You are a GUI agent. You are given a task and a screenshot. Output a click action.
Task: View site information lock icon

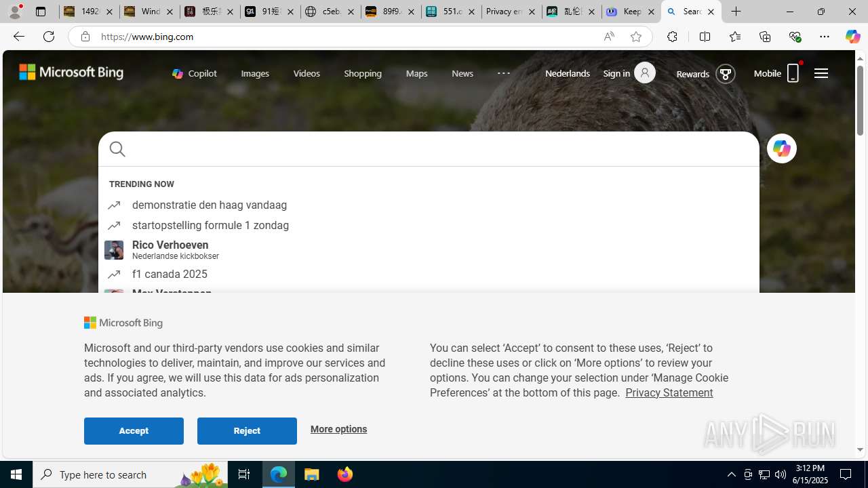click(85, 37)
